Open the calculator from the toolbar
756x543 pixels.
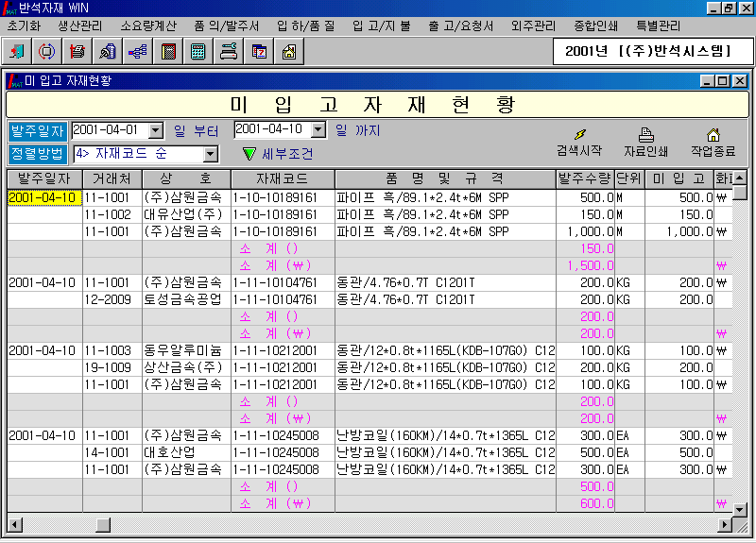tap(198, 51)
